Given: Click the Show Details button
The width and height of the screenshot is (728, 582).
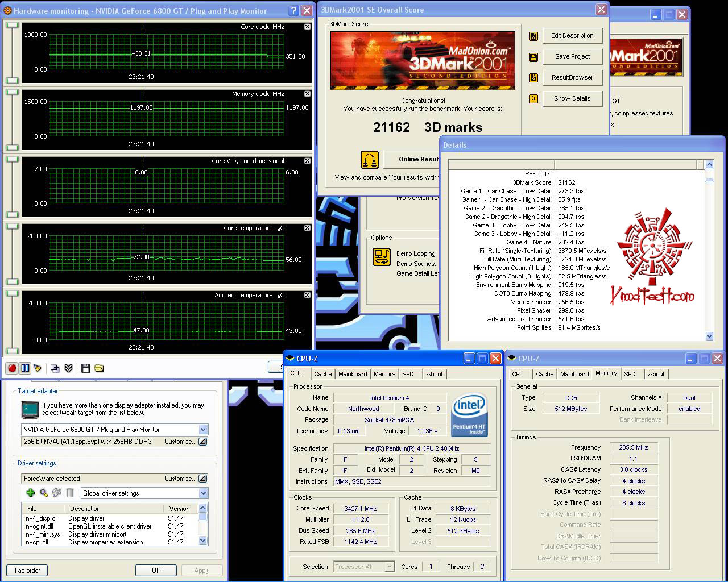Looking at the screenshot, I should [572, 98].
